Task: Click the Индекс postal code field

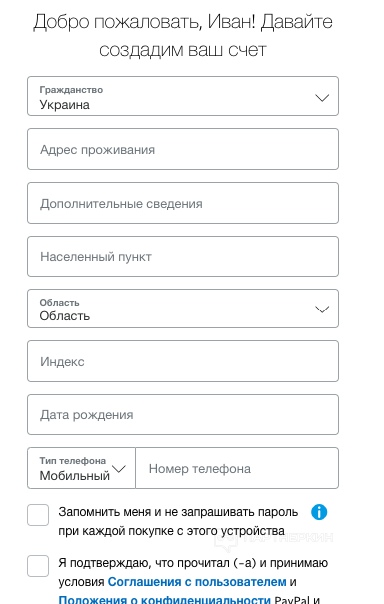Action: (x=183, y=361)
